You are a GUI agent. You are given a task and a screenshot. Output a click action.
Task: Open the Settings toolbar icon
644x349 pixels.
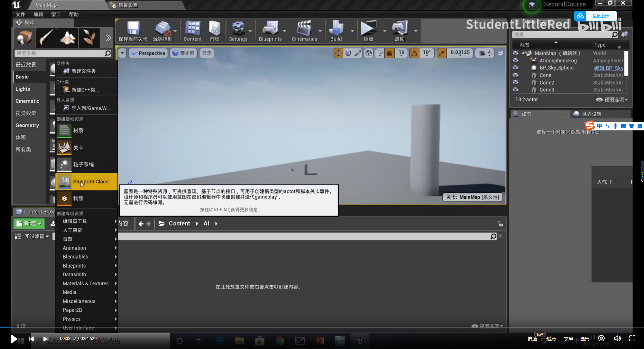(238, 31)
